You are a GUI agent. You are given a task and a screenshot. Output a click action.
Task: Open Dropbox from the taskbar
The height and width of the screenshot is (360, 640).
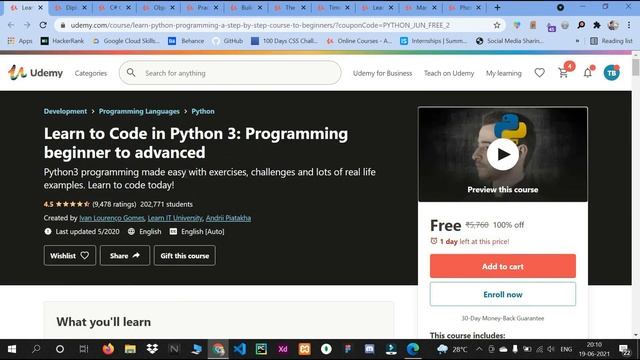tap(152, 349)
